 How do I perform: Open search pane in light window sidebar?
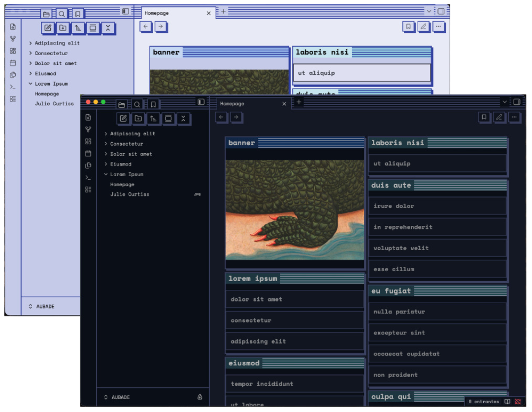pos(62,14)
